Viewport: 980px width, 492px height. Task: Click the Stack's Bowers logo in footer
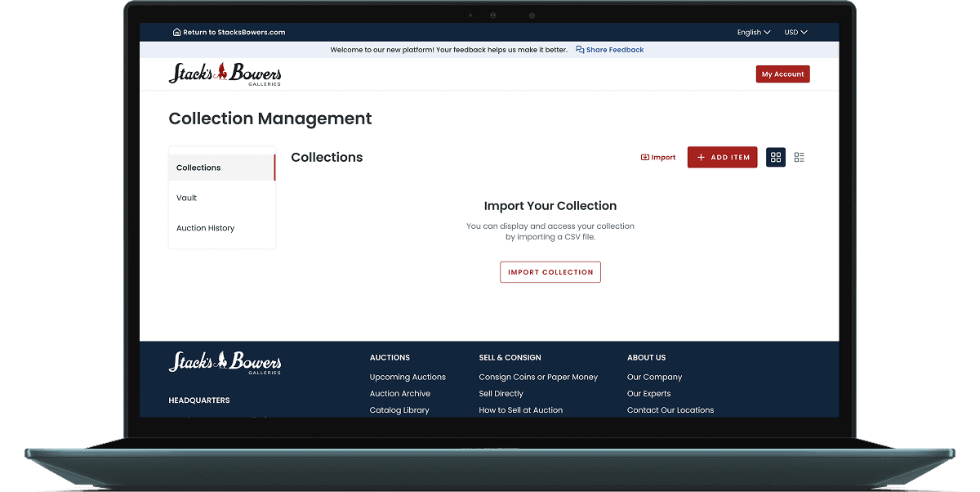[x=225, y=363]
